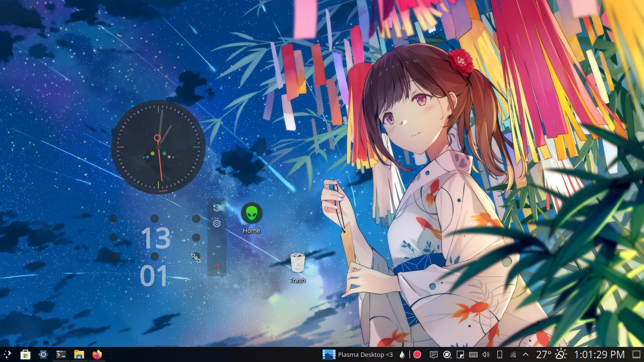Click the show desktop icon at the panel end

point(636,354)
